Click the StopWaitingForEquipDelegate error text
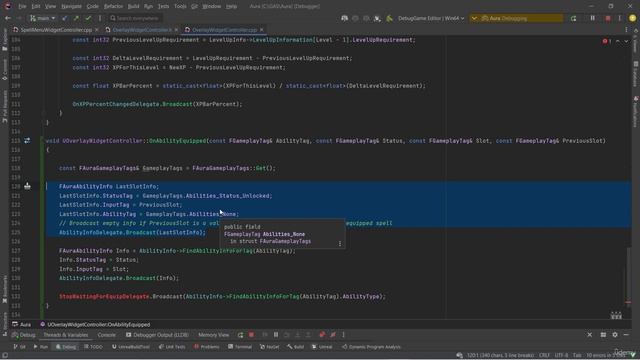Image resolution: width=640 pixels, height=360 pixels. (x=104, y=297)
